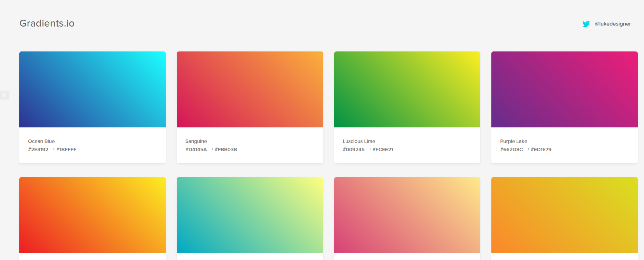The image size is (644, 260).
Task: Click hex code #2E3192
Action: (x=38, y=150)
